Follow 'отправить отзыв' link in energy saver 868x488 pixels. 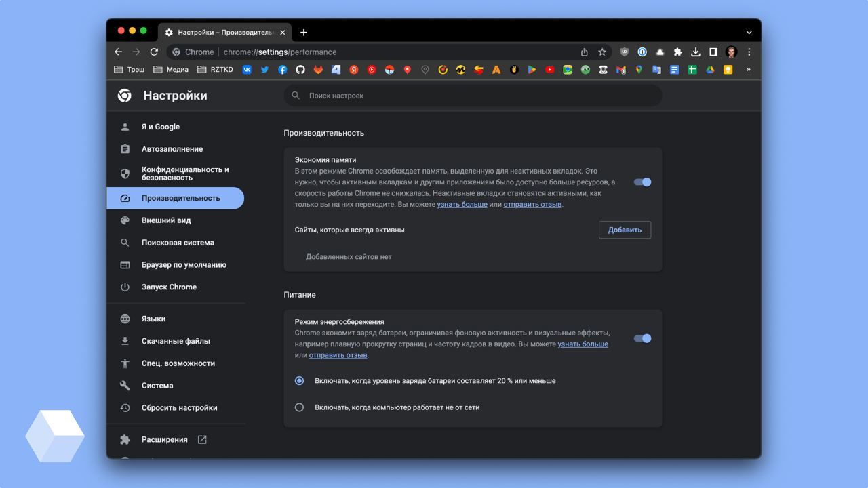tap(338, 355)
